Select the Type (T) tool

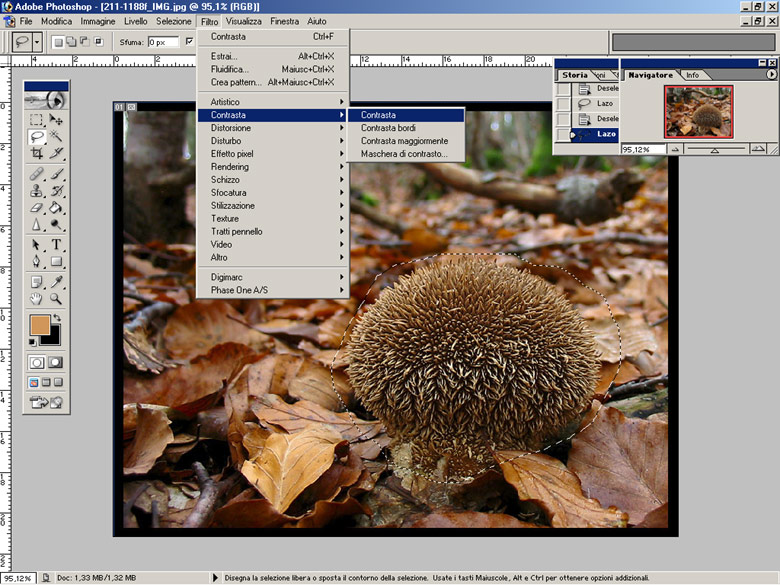(56, 244)
